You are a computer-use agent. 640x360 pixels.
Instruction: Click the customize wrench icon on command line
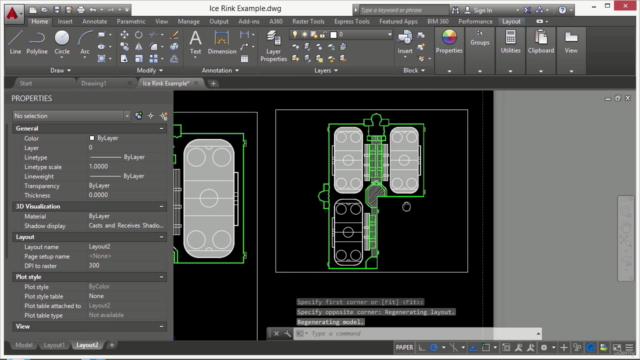point(287,333)
